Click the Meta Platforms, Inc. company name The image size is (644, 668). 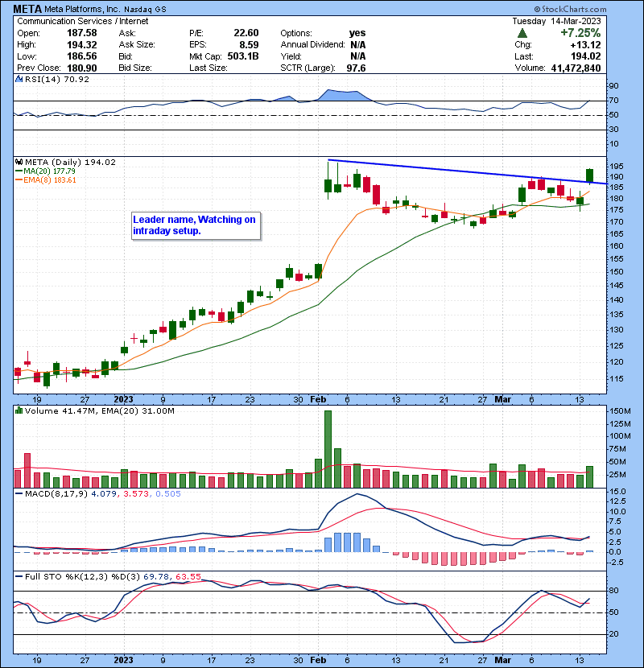coord(82,10)
